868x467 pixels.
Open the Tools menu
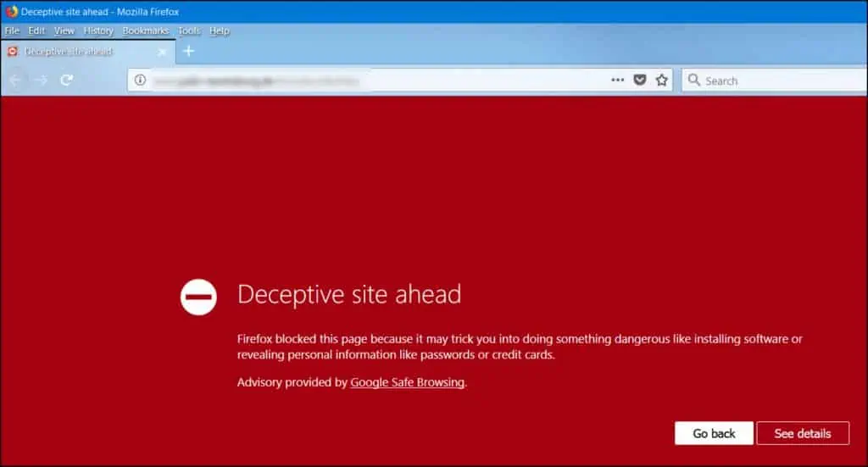189,31
